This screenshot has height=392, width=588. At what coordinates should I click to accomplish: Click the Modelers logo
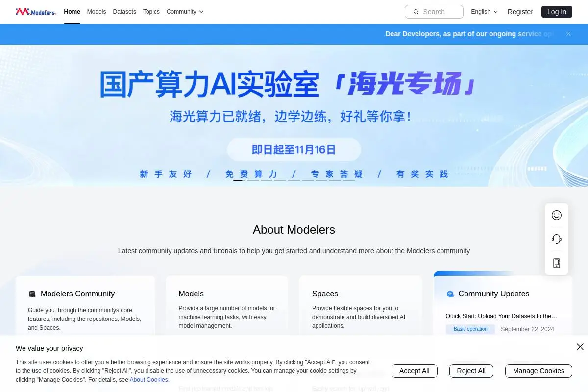36,12
